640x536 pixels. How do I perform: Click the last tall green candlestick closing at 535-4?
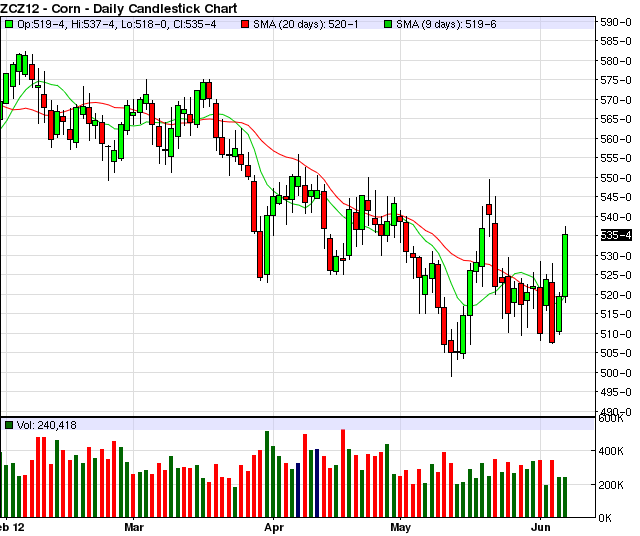click(565, 265)
